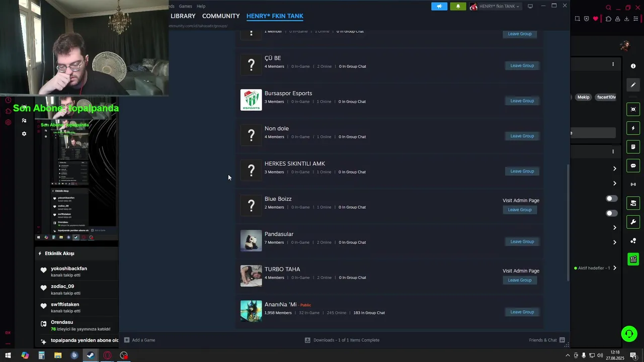Click the settings gear in stream dashboard
This screenshot has width=644, height=362.
click(24, 134)
